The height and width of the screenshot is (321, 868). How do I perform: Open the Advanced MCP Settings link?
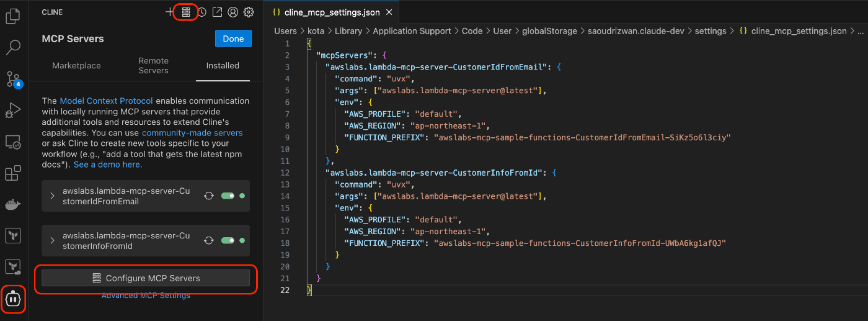click(146, 296)
